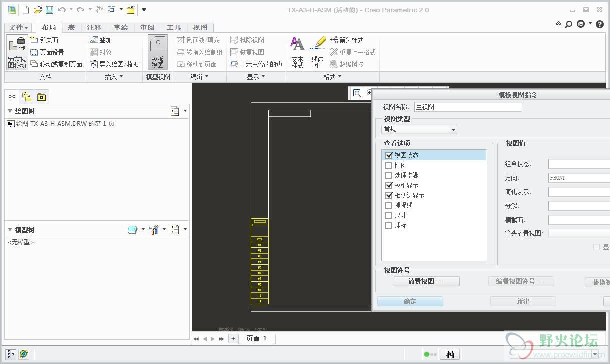Click the model tree show icon

132,229
